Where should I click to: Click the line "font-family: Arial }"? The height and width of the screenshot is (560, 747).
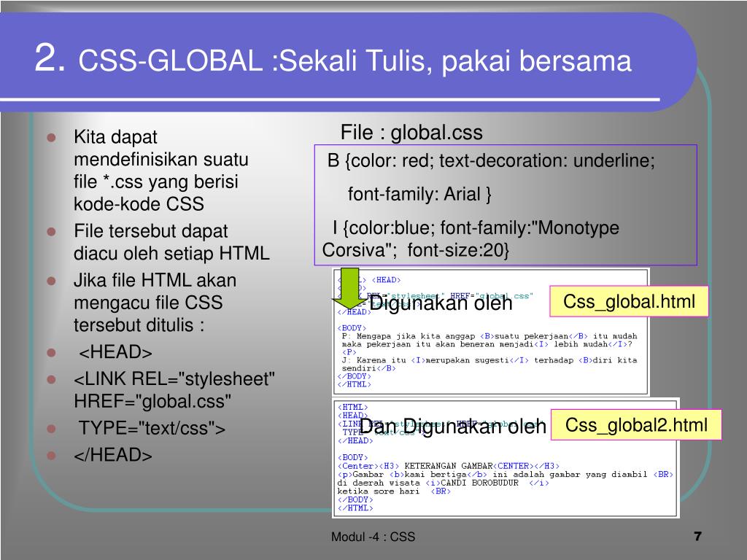click(x=419, y=194)
